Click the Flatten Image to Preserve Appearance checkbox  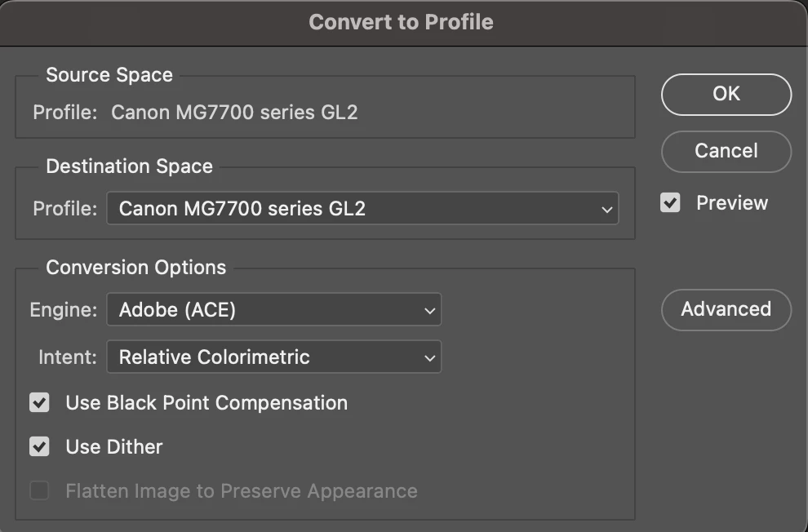click(x=39, y=490)
